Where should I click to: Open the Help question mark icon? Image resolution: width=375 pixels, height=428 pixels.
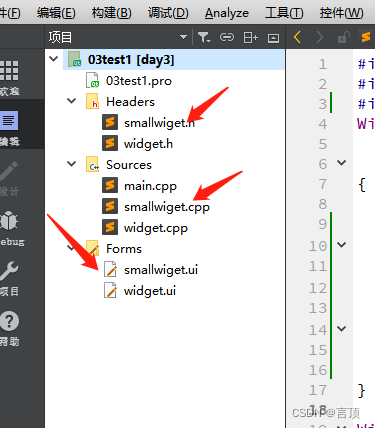tap(9, 321)
